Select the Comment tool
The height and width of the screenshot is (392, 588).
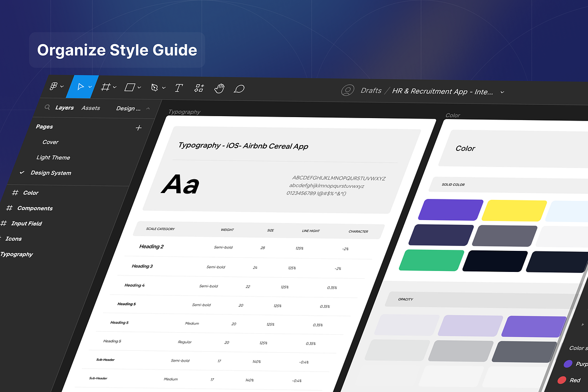(x=239, y=89)
